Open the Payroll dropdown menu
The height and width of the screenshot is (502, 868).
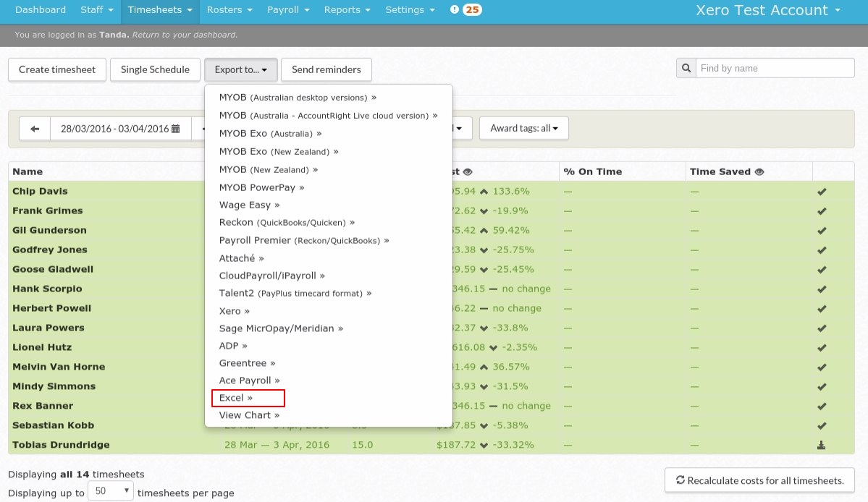(x=288, y=10)
